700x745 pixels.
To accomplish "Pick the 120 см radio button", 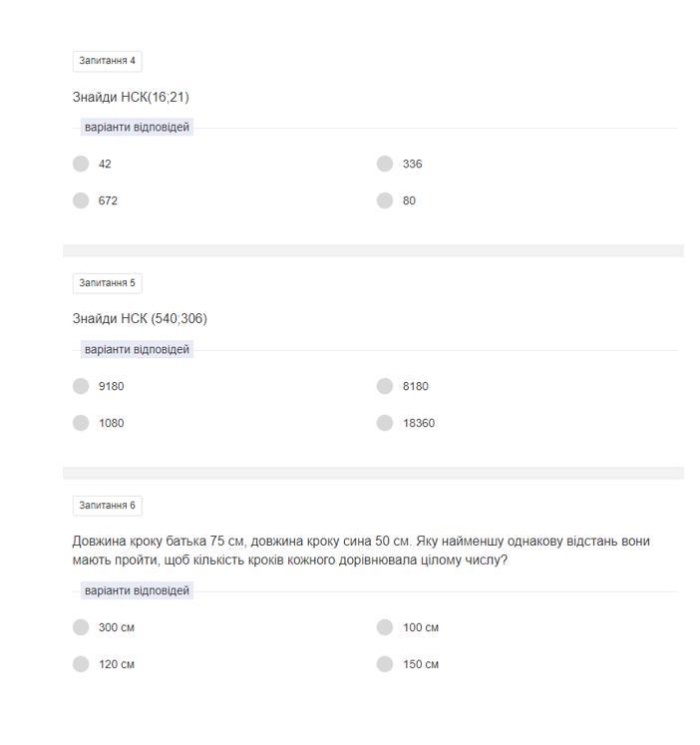I will [81, 664].
